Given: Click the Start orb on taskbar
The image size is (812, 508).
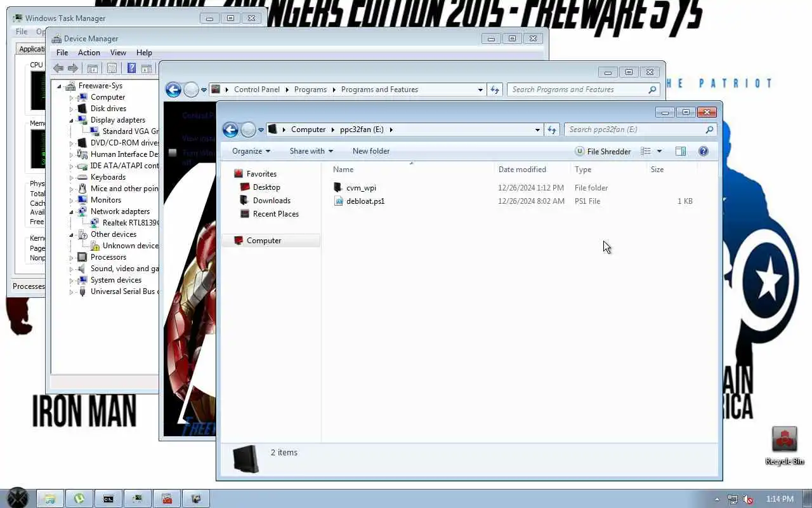Looking at the screenshot, I should click(17, 498).
